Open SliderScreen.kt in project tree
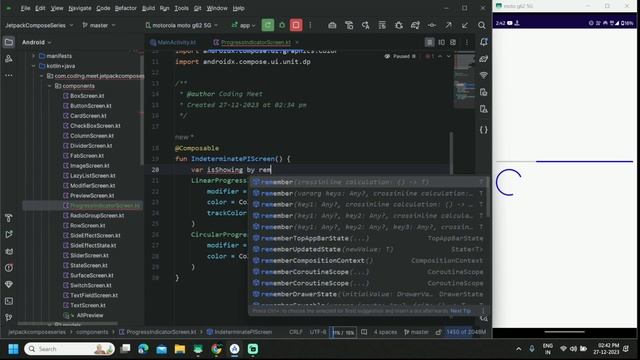 coord(89,256)
